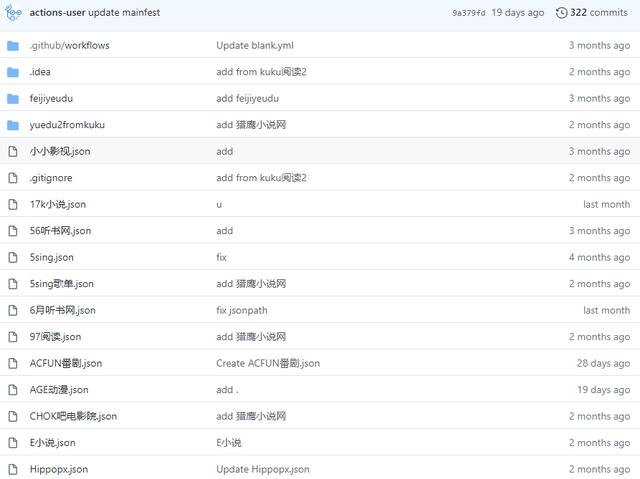
Task: Open commit hash 9a379fd
Action: coord(469,13)
